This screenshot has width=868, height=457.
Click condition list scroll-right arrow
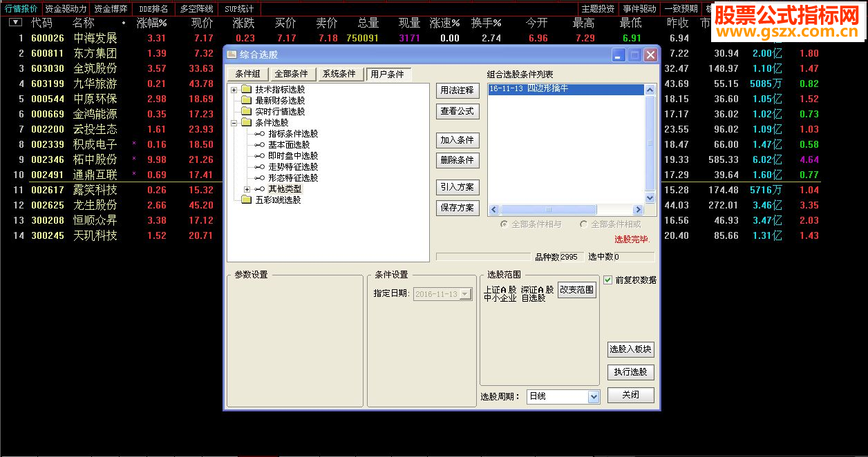click(x=639, y=210)
